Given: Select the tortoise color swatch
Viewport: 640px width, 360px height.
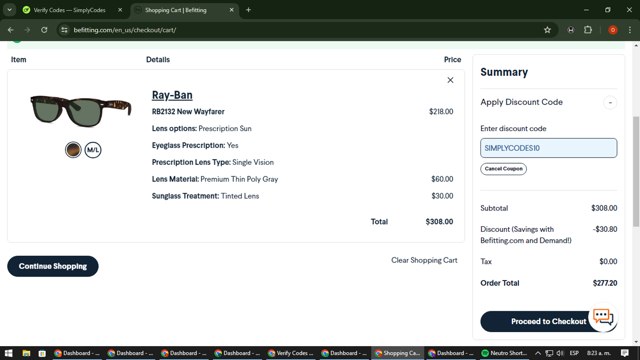Looking at the screenshot, I should tap(73, 150).
